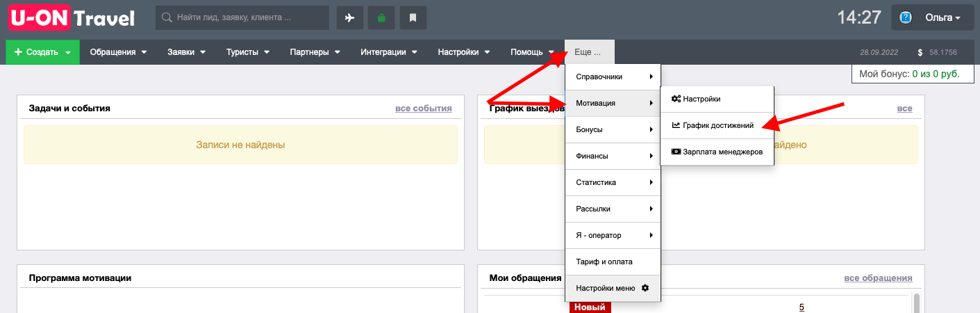Open График достижений
980x313 pixels.
click(717, 125)
